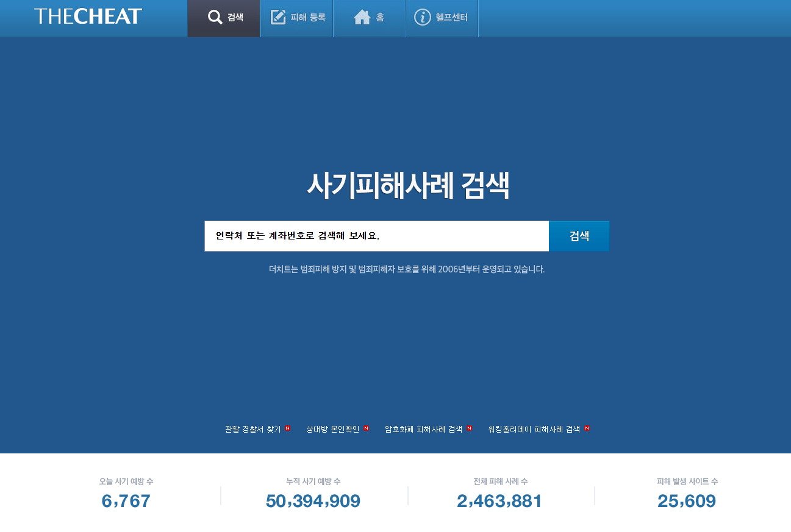The width and height of the screenshot is (791, 532).
Task: Open the 워킹홀리데이 피해사례 검색 link
Action: [x=534, y=428]
